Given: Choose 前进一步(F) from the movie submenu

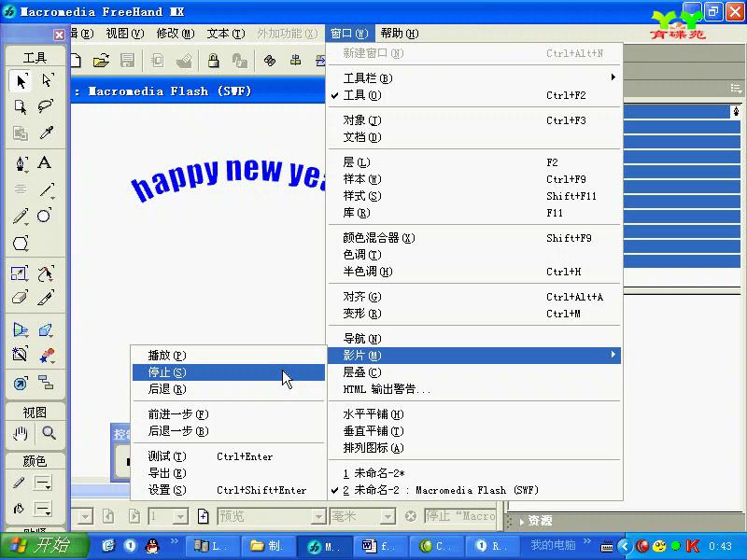Looking at the screenshot, I should tap(229, 414).
